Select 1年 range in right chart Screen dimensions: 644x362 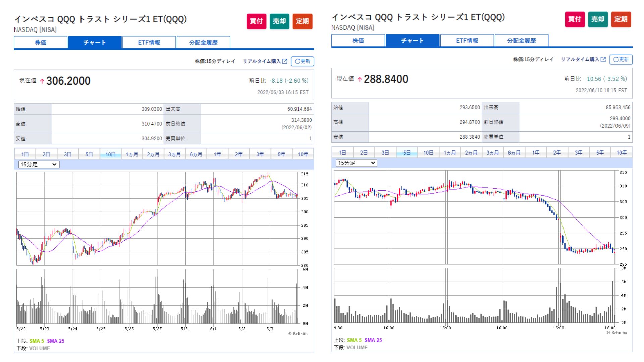click(536, 153)
